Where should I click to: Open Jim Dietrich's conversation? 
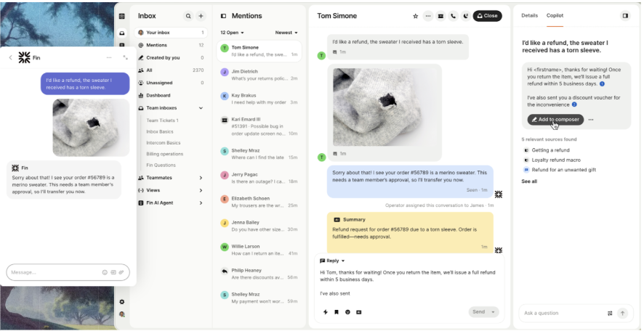tap(259, 75)
